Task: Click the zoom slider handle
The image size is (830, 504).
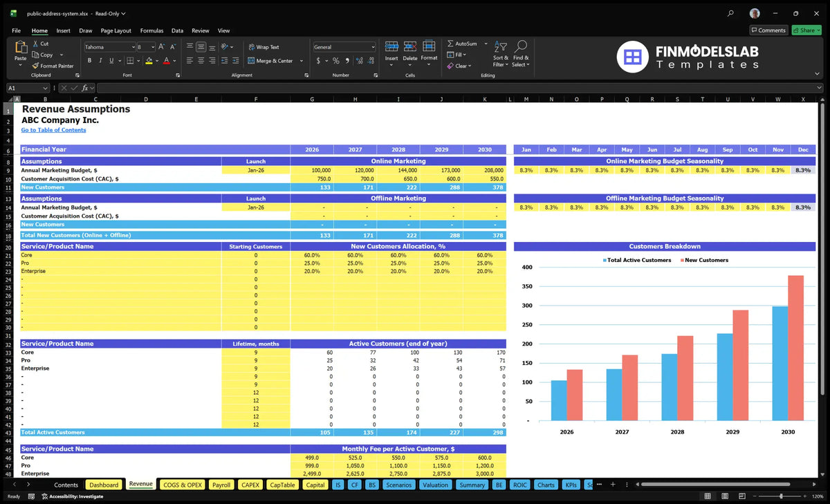Action: point(781,496)
